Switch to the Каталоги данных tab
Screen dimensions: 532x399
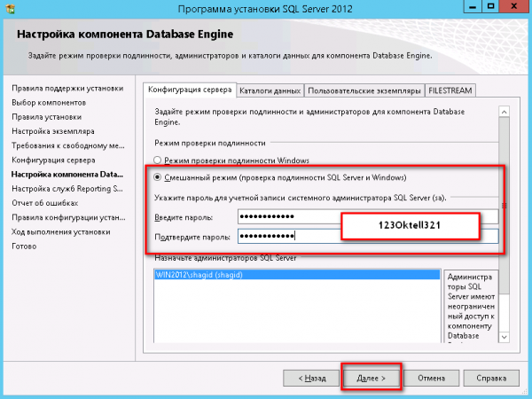[270, 90]
